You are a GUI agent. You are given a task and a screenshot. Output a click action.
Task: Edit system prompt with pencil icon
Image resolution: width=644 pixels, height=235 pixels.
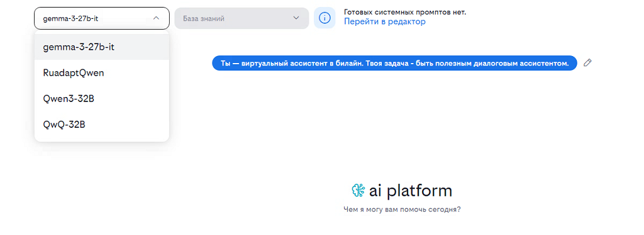[x=588, y=62]
